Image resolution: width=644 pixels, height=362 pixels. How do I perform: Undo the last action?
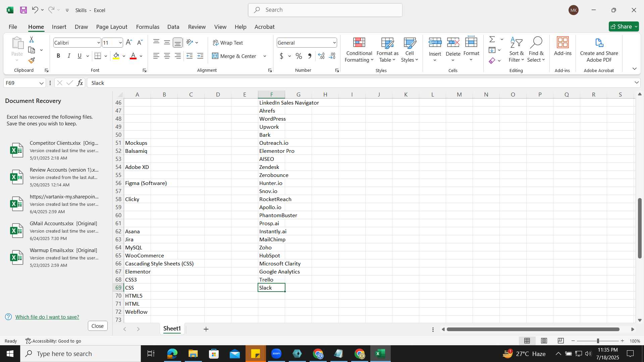(x=35, y=10)
